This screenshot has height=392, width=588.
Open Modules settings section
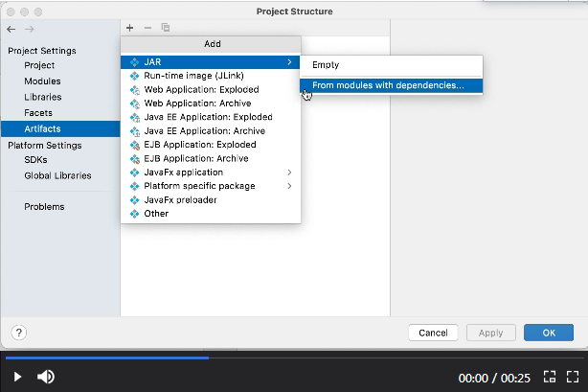click(x=42, y=81)
